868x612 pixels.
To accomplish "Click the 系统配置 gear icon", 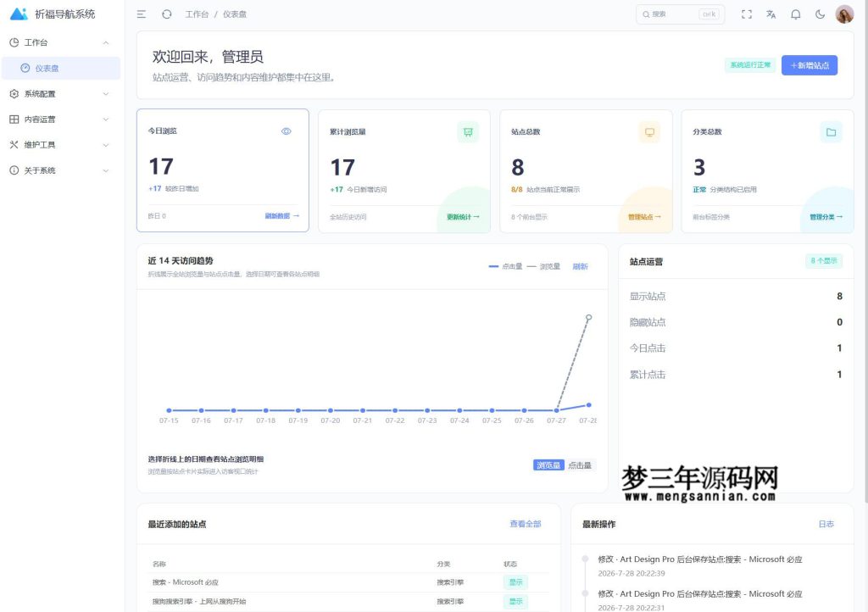I will [14, 94].
